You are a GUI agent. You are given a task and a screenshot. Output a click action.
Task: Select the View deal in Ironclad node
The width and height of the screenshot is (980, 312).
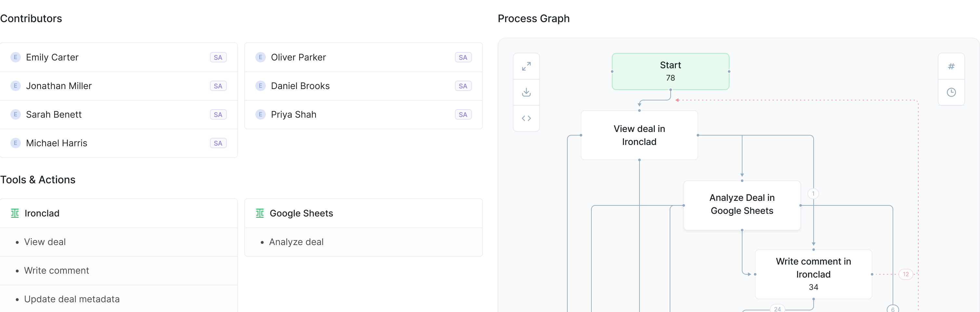click(639, 135)
